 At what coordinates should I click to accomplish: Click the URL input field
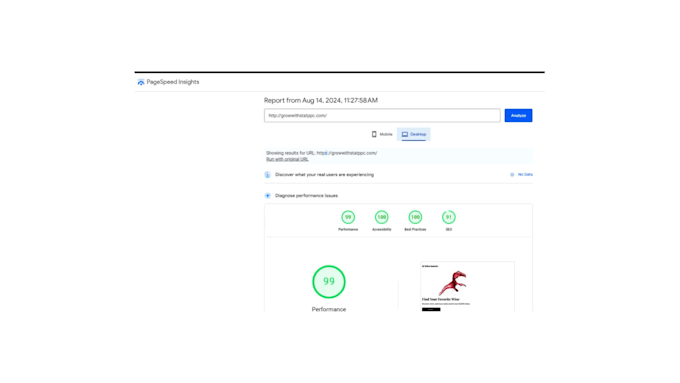[x=382, y=115]
